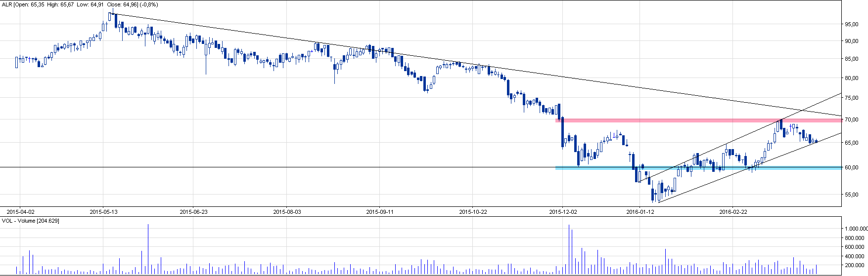Image resolution: width=868 pixels, height=276 pixels.
Task: Select the tallest volume bar in early June 2015
Action: (148, 249)
